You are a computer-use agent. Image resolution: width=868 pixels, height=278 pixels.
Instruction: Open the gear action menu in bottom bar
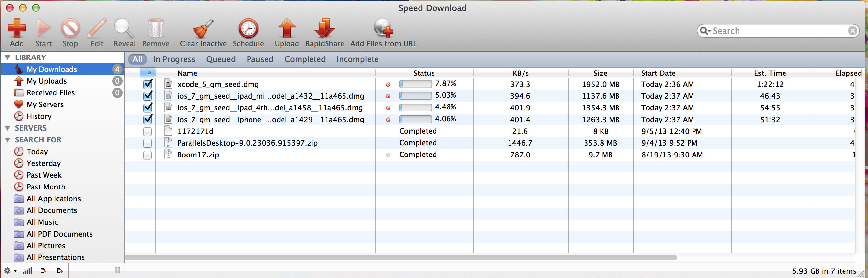9,270
